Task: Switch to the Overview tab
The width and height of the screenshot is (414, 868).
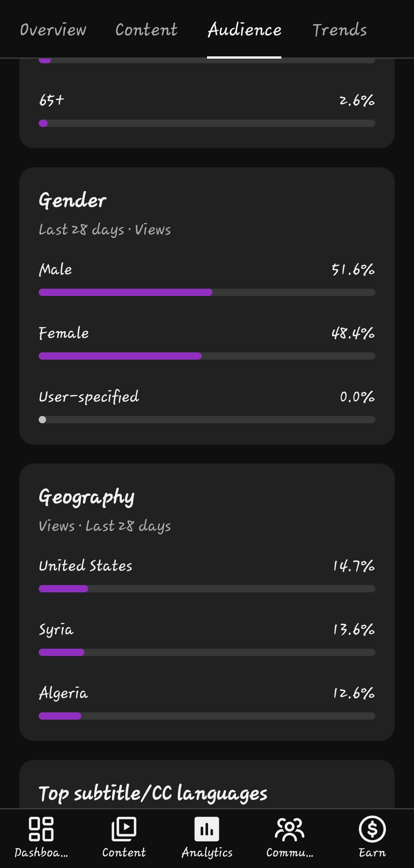Action: tap(53, 30)
